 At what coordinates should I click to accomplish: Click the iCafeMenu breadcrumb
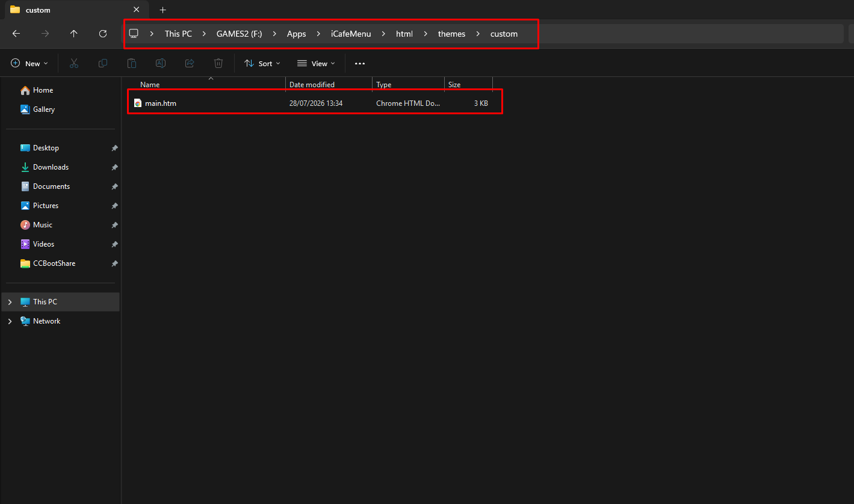[351, 34]
